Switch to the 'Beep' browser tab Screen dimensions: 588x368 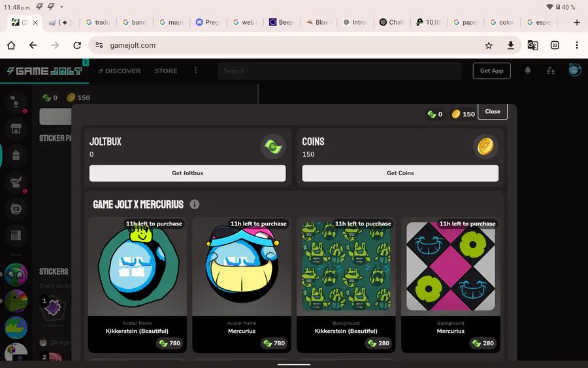pos(282,22)
